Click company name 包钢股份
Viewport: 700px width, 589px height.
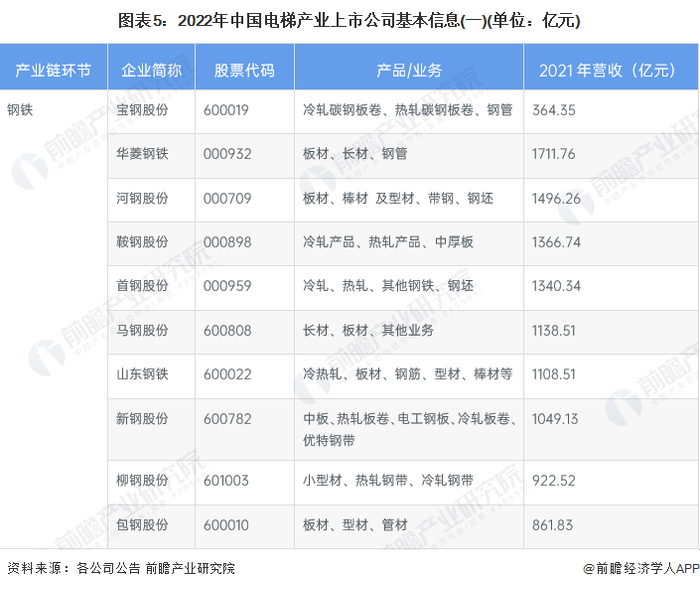pos(142,525)
